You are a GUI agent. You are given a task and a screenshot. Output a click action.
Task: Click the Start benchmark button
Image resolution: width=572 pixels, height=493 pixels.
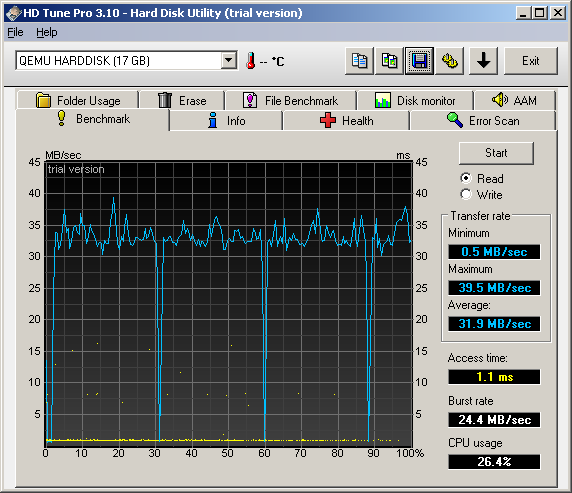[496, 153]
